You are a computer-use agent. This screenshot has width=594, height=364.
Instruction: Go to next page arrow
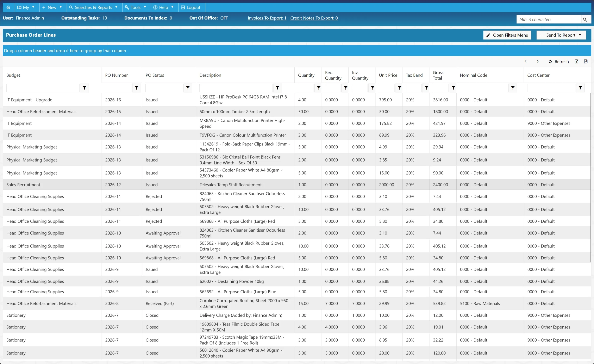538,62
